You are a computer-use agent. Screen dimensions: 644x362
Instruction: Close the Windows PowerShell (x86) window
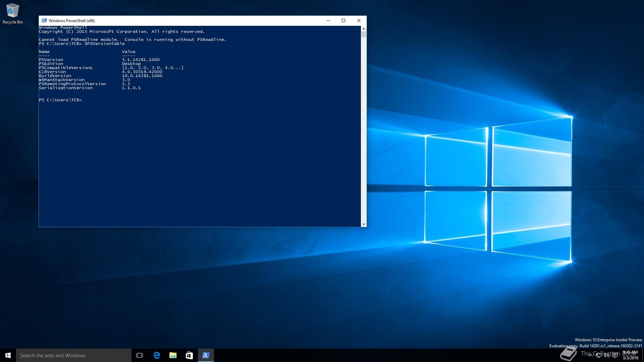point(359,20)
